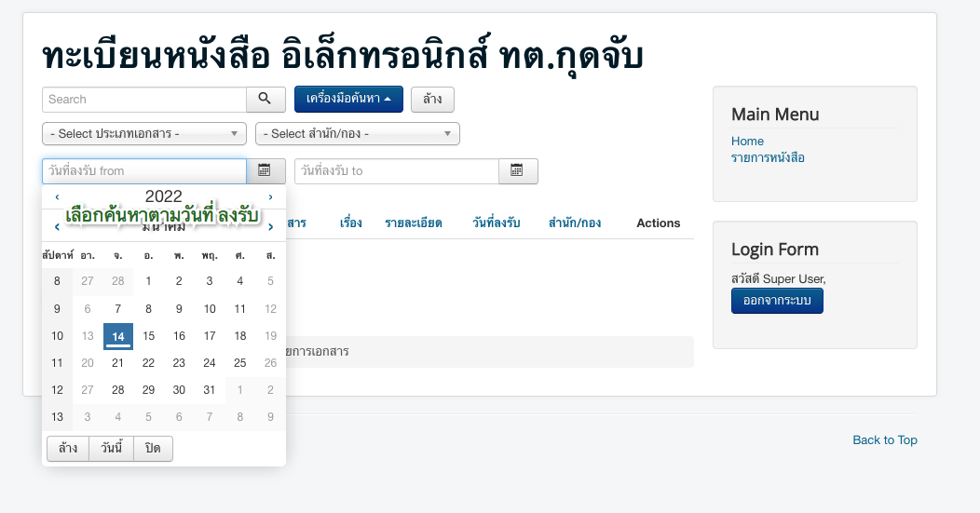Click Home in Main Menu
This screenshot has height=513, width=980.
[747, 142]
